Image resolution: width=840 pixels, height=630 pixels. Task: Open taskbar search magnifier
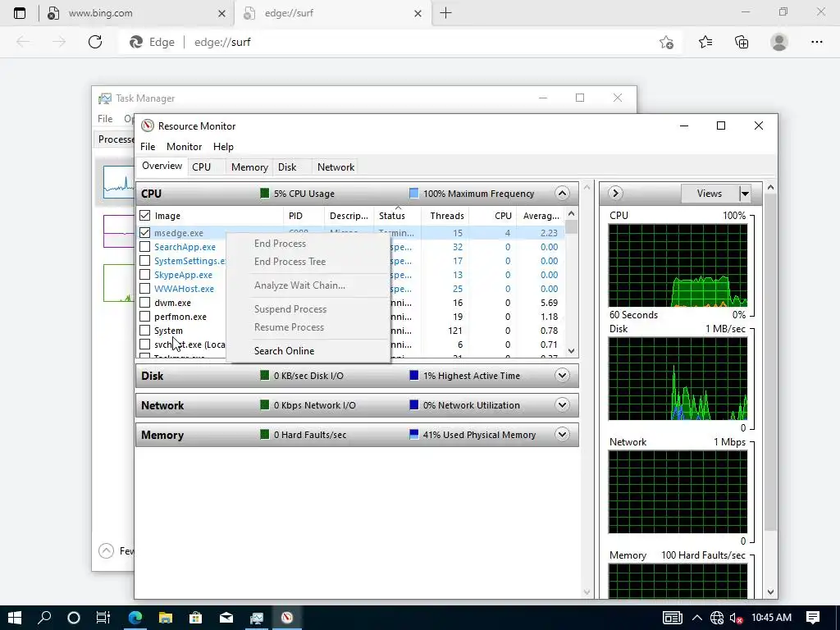tap(44, 618)
